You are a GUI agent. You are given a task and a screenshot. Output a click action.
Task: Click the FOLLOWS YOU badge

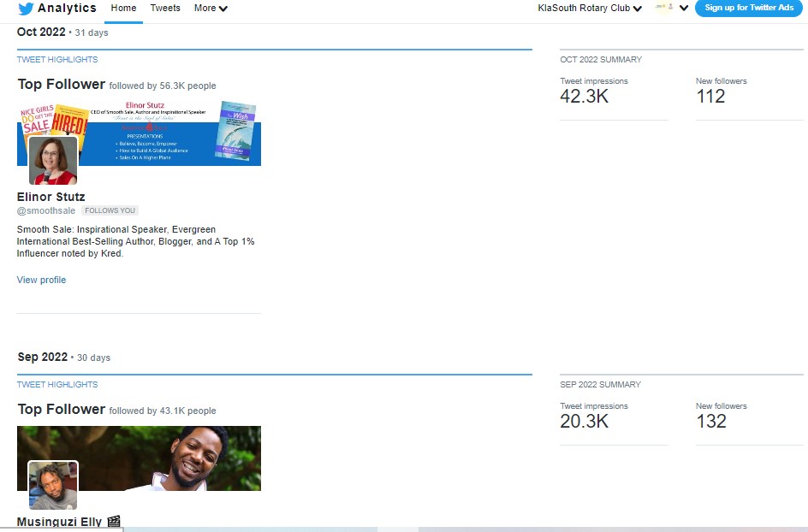coord(110,210)
